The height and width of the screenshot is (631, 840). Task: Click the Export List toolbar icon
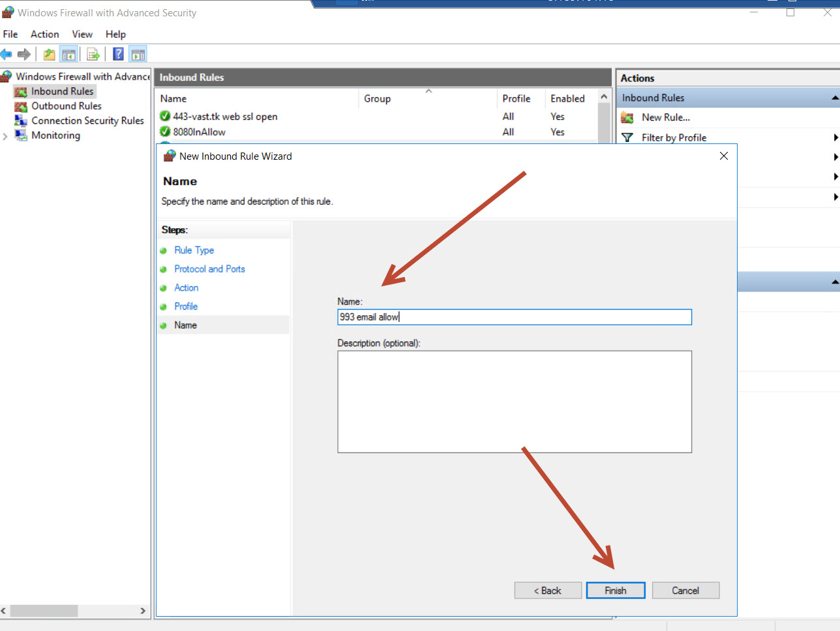(93, 54)
